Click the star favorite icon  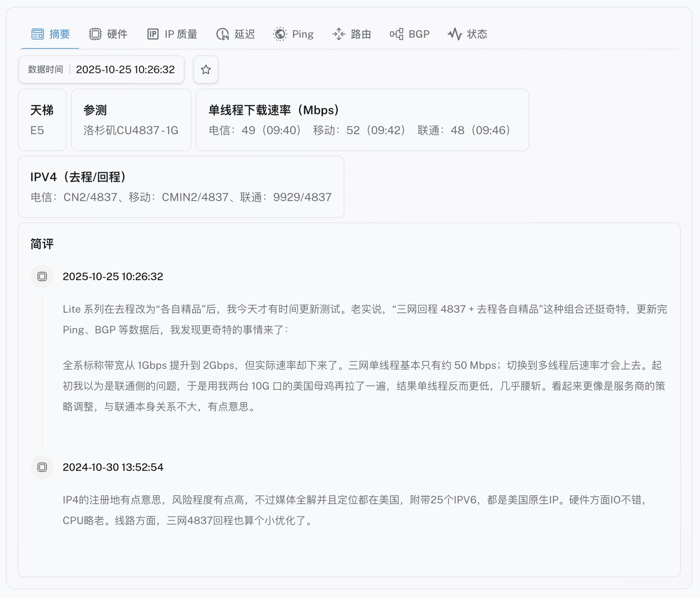click(x=206, y=69)
